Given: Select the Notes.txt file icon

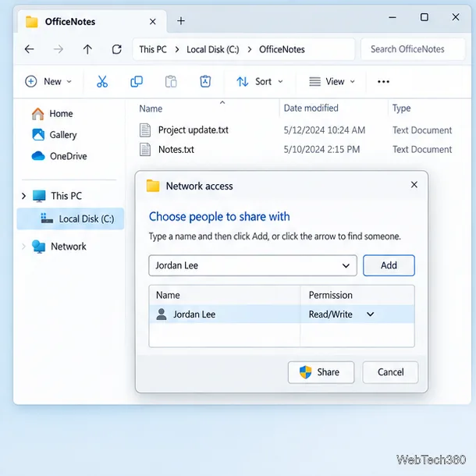Looking at the screenshot, I should [x=145, y=149].
